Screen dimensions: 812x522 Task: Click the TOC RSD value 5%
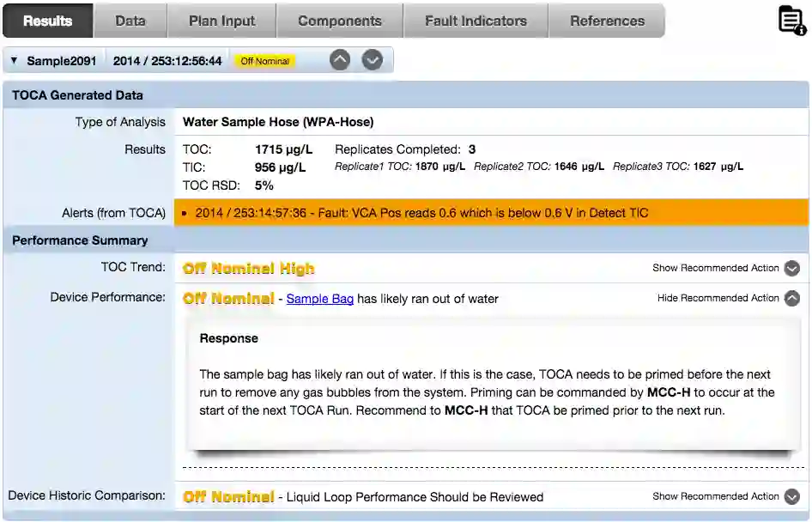(264, 185)
